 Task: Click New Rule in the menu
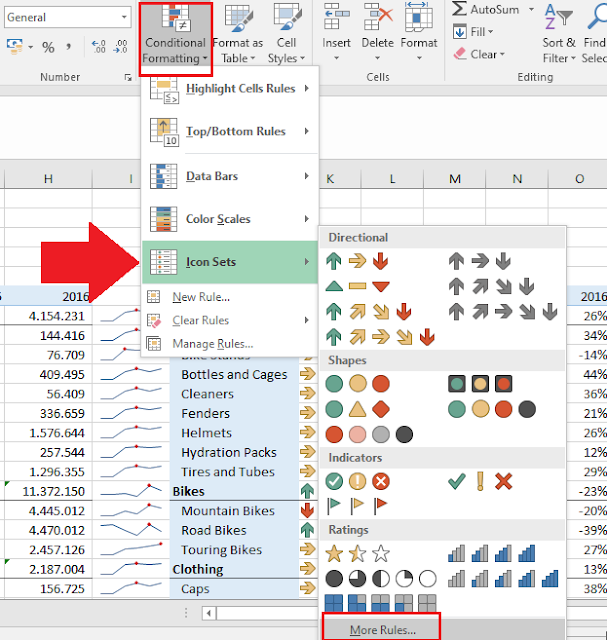click(201, 297)
